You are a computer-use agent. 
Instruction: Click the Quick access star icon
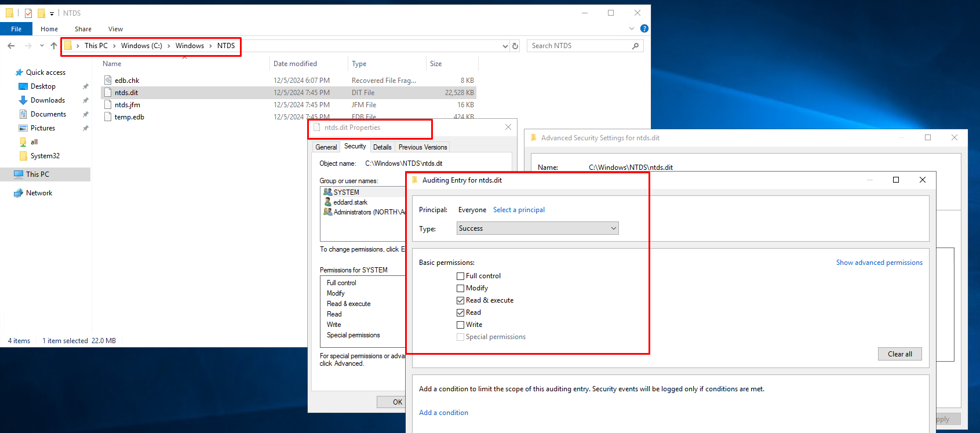(19, 72)
